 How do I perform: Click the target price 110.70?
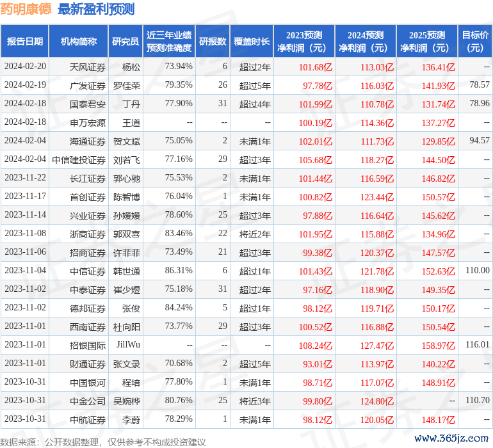tap(478, 400)
